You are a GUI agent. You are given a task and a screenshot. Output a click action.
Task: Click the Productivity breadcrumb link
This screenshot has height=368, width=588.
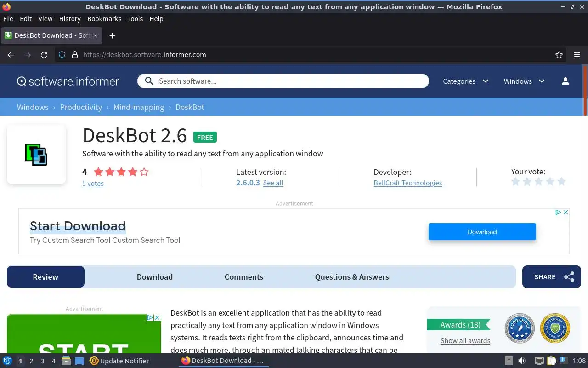click(81, 107)
